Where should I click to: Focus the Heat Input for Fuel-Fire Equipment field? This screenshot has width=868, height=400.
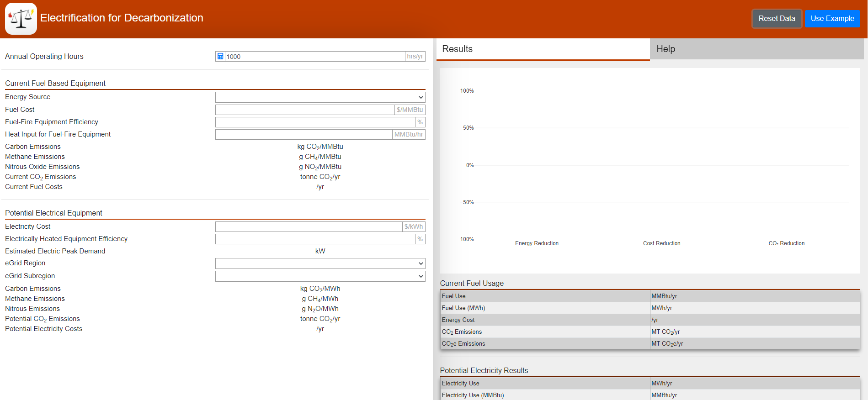click(304, 134)
